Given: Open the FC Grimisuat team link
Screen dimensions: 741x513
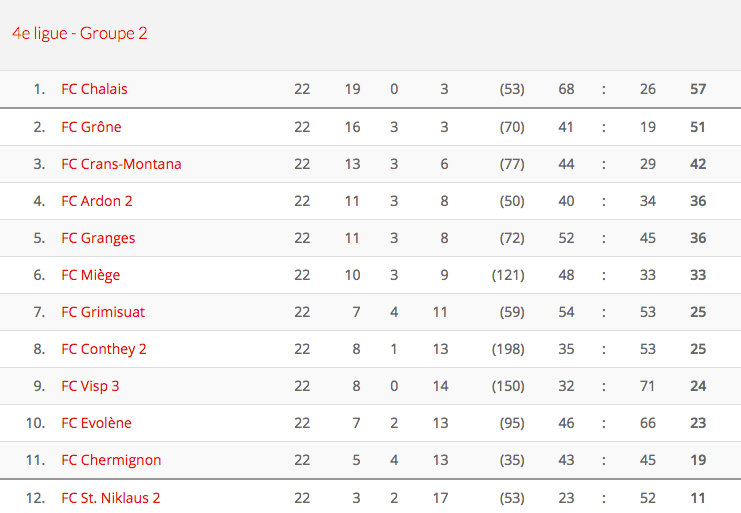Looking at the screenshot, I should point(103,312).
